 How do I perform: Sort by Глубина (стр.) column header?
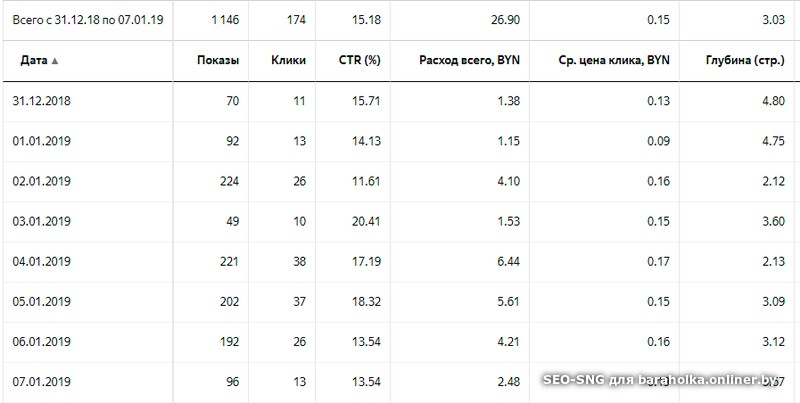[735, 61]
